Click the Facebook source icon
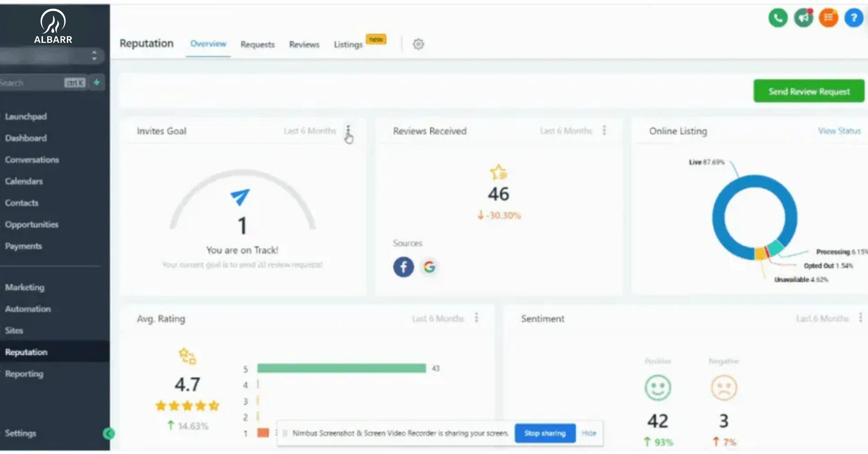This screenshot has width=868, height=454. (x=403, y=267)
